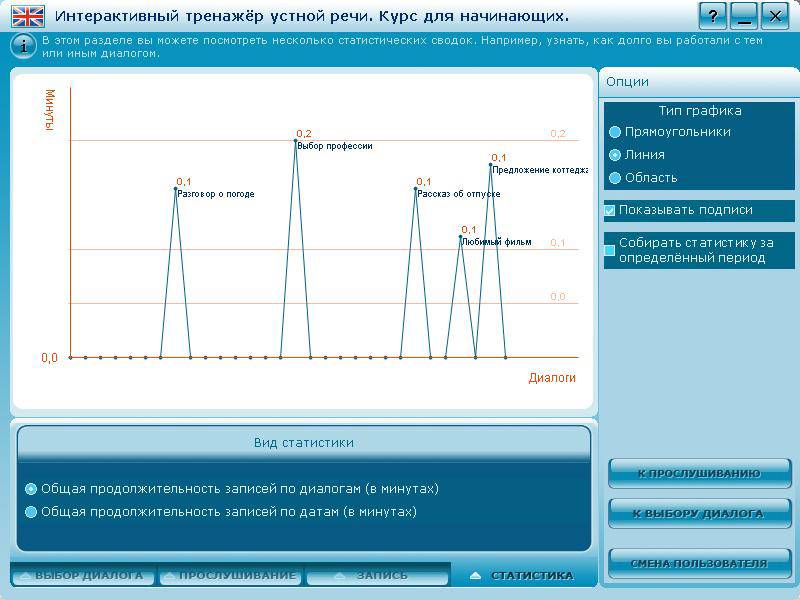Enable Собирать статистику за определённый период
This screenshot has height=600, width=800.
point(609,250)
